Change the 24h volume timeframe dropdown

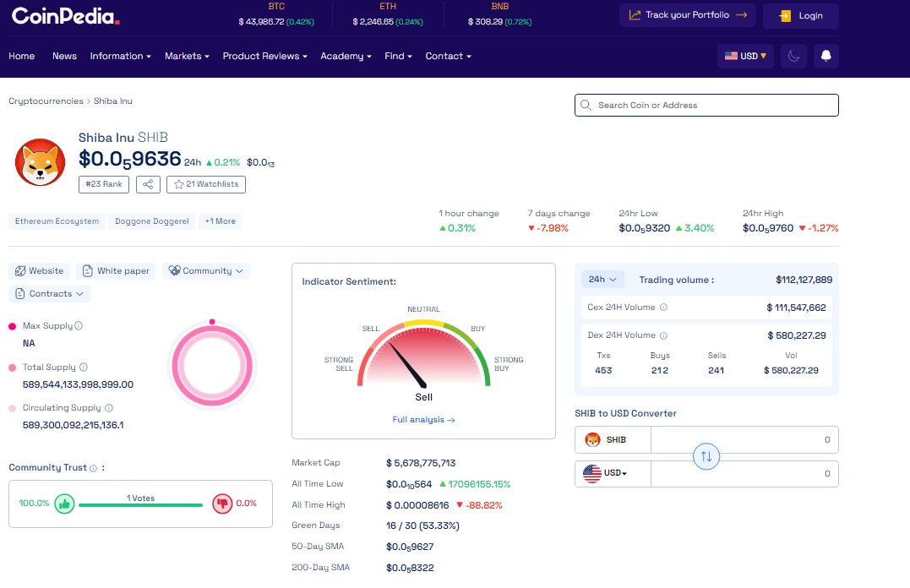click(602, 279)
